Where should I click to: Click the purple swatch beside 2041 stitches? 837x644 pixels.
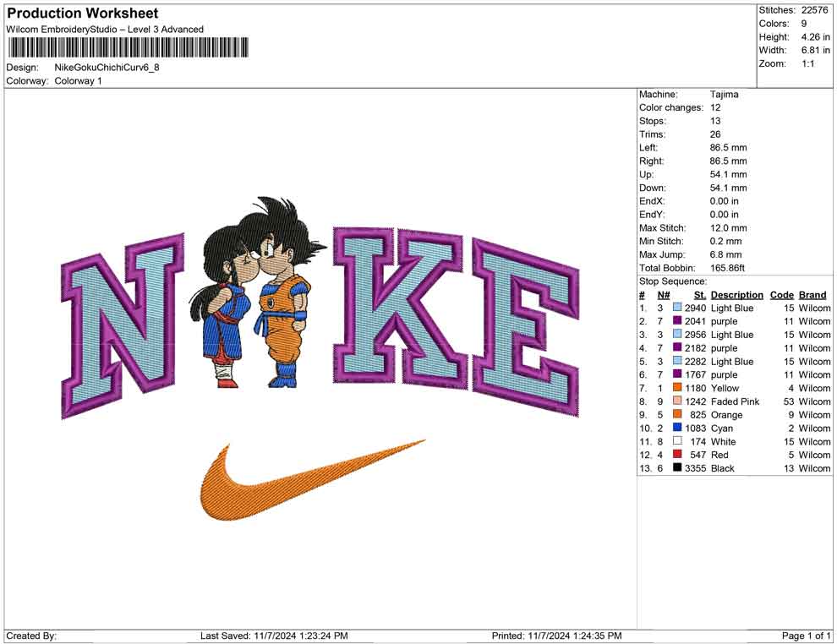coord(677,320)
